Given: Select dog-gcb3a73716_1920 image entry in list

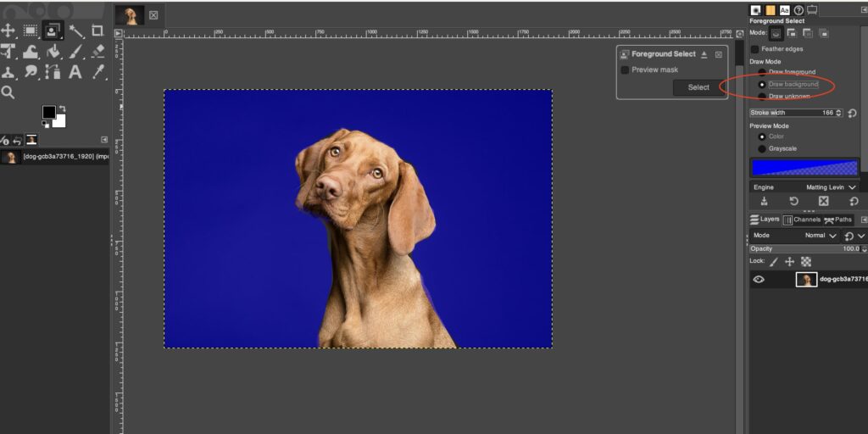Looking at the screenshot, I should pyautogui.click(x=54, y=157).
